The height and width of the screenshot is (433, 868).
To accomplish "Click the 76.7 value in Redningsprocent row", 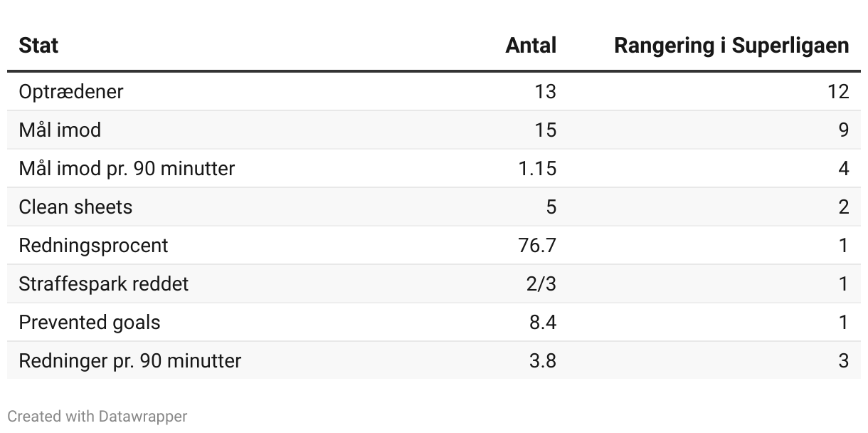I will coord(537,245).
